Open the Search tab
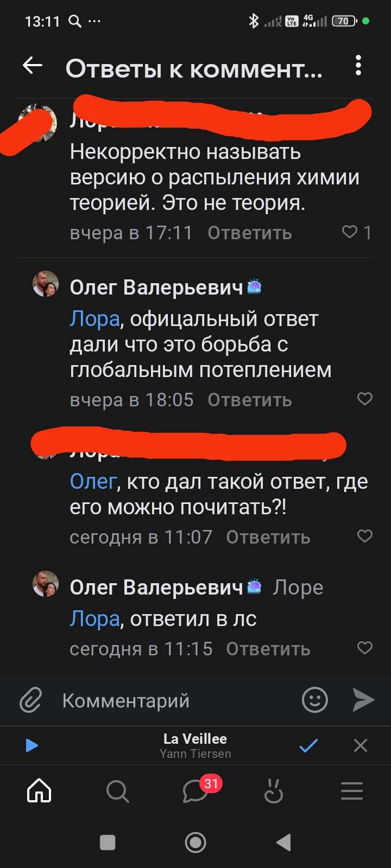The height and width of the screenshot is (868, 391). point(117,792)
